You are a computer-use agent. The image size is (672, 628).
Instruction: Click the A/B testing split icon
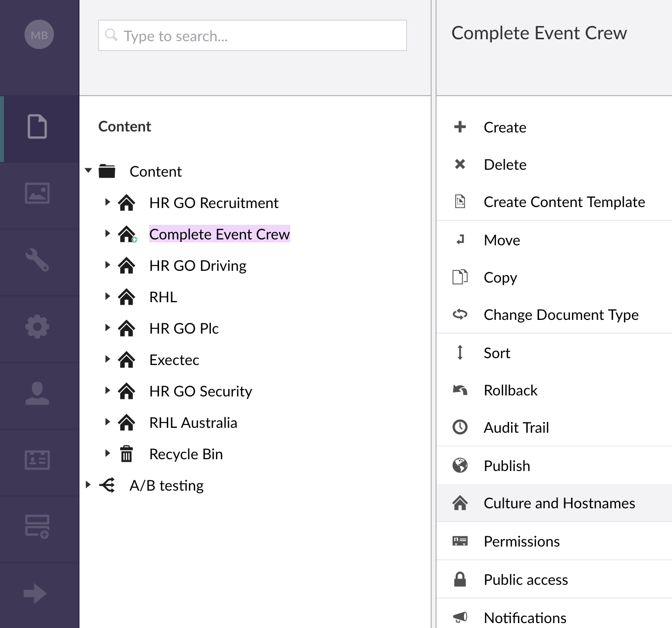coord(107,485)
